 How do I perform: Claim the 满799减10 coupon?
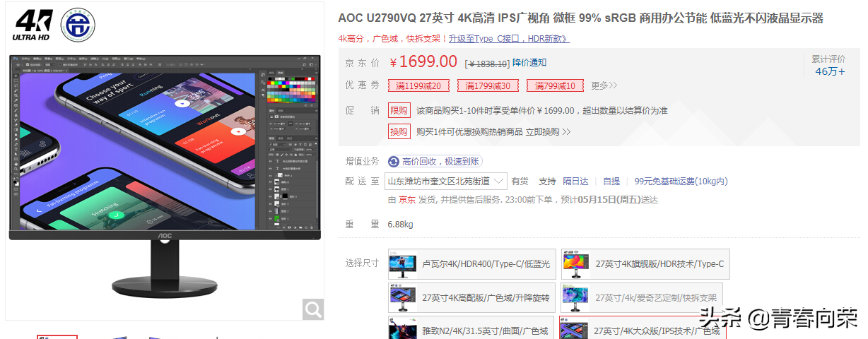556,85
